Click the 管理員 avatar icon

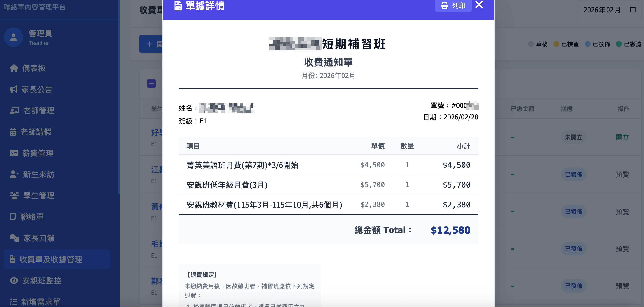click(x=14, y=37)
